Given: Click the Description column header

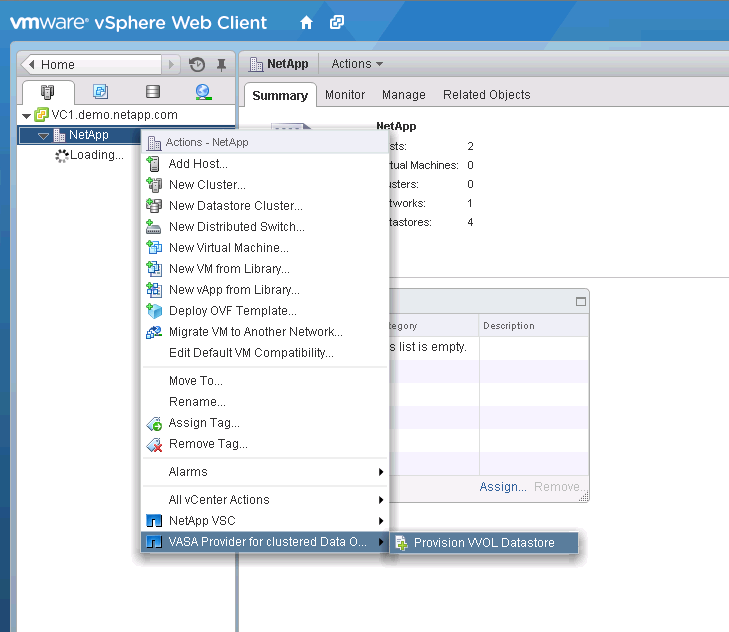Looking at the screenshot, I should tap(533, 326).
